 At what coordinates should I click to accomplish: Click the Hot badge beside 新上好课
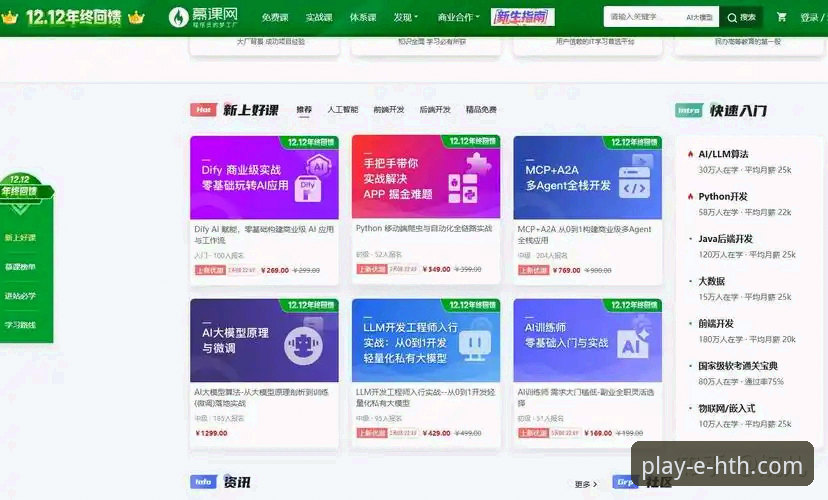203,110
